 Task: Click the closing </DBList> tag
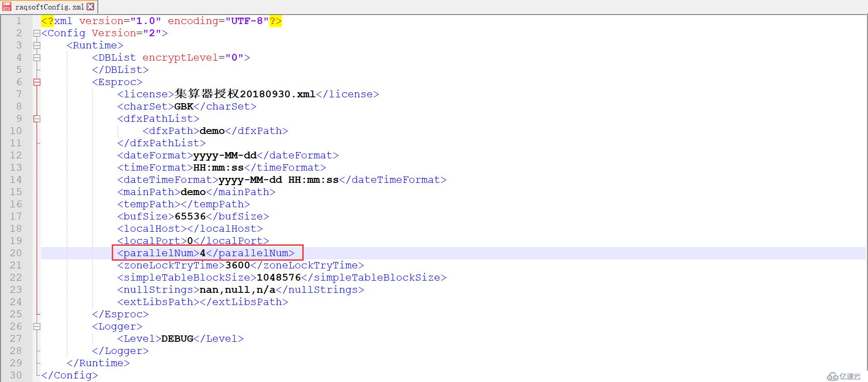pos(120,70)
